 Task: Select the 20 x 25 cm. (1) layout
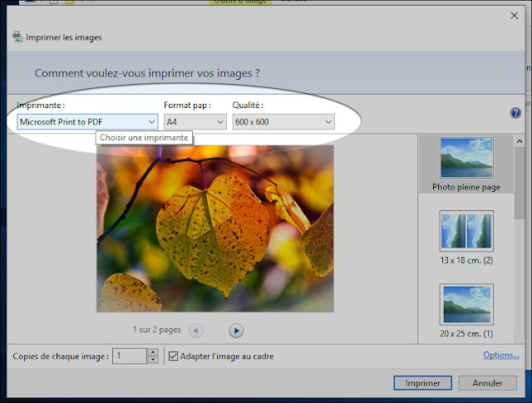tap(466, 311)
